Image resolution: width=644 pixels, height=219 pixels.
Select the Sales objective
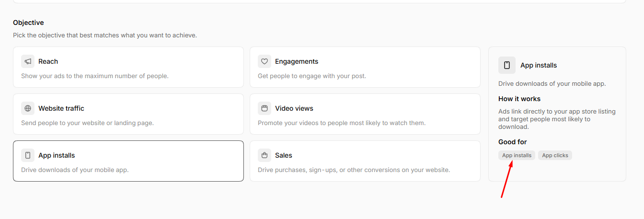pyautogui.click(x=365, y=161)
